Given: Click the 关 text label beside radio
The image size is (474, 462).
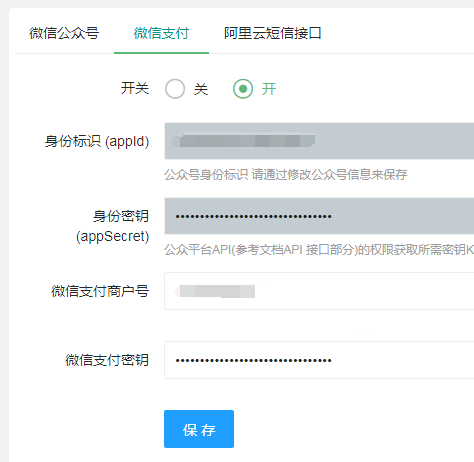Looking at the screenshot, I should (201, 89).
